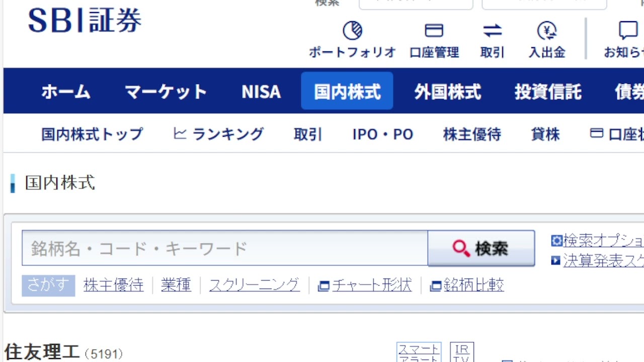Open the 検索オプション link
Image resolution: width=644 pixels, height=362 pixels.
pos(603,241)
